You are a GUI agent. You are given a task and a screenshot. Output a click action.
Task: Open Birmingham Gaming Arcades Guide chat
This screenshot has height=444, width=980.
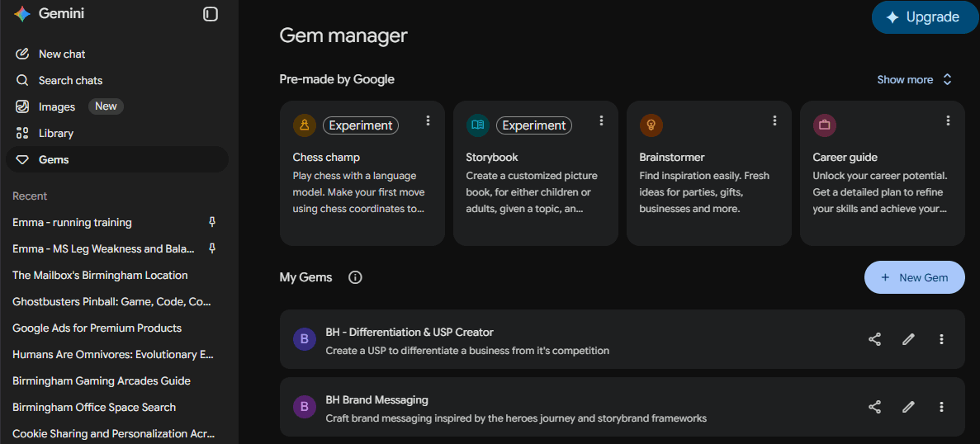[x=102, y=381]
